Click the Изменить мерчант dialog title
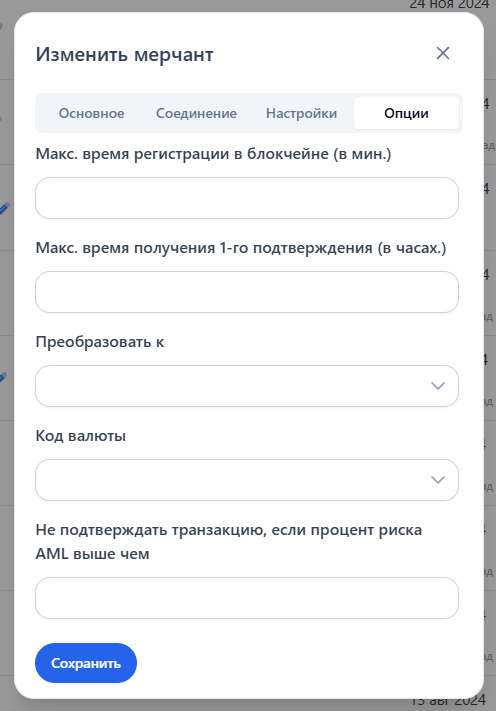Viewport: 496px width, 711px height. [125, 54]
